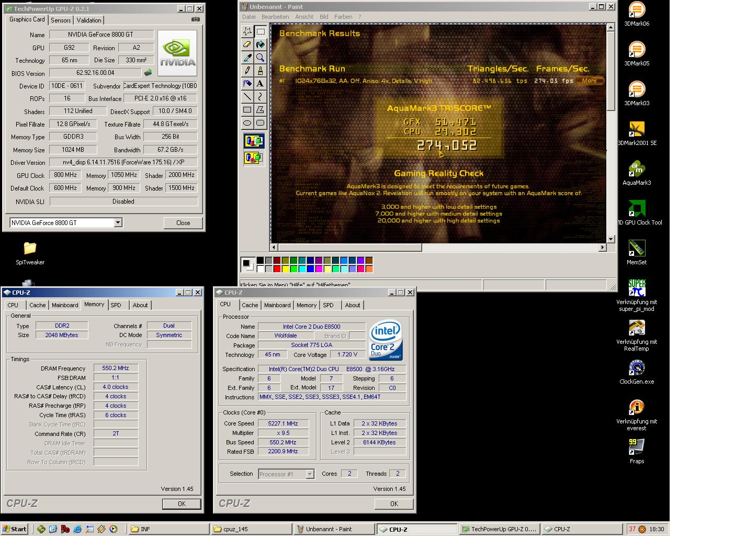This screenshot has height=560, width=746.
Task: Click the system tray temperature 37 icon
Action: [632, 529]
